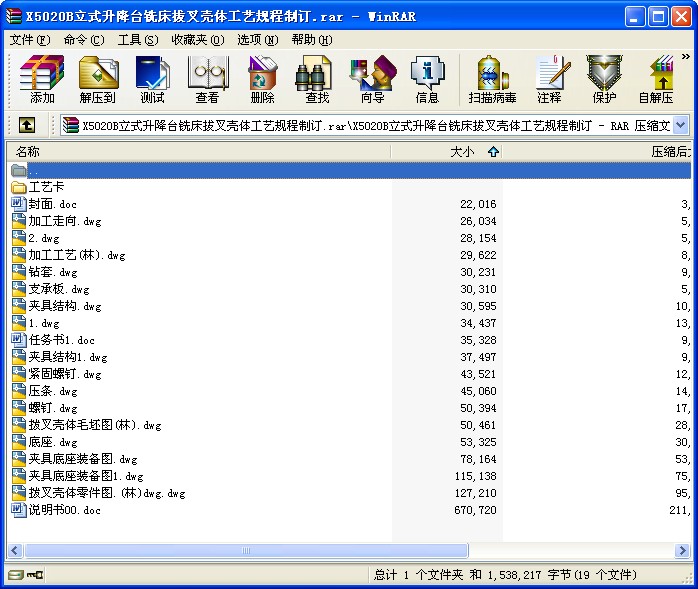
Task: Open the 查看 (View) tool
Action: (x=207, y=79)
